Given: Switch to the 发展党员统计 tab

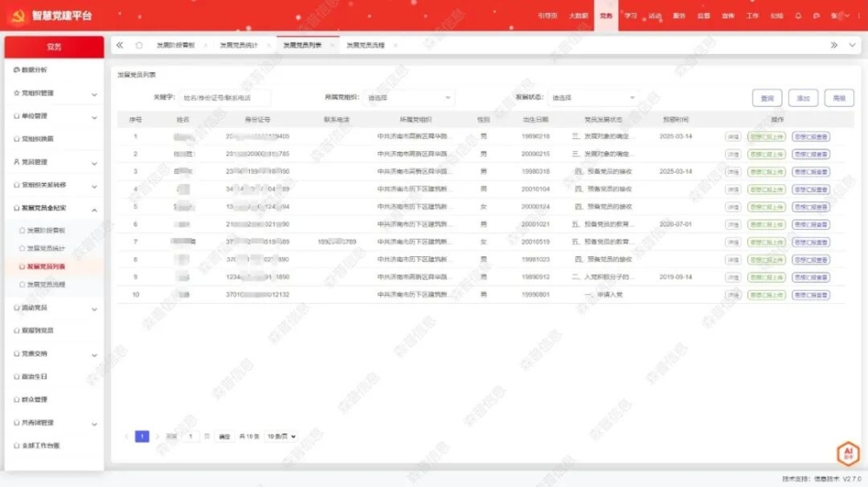Looking at the screenshot, I should coord(238,45).
